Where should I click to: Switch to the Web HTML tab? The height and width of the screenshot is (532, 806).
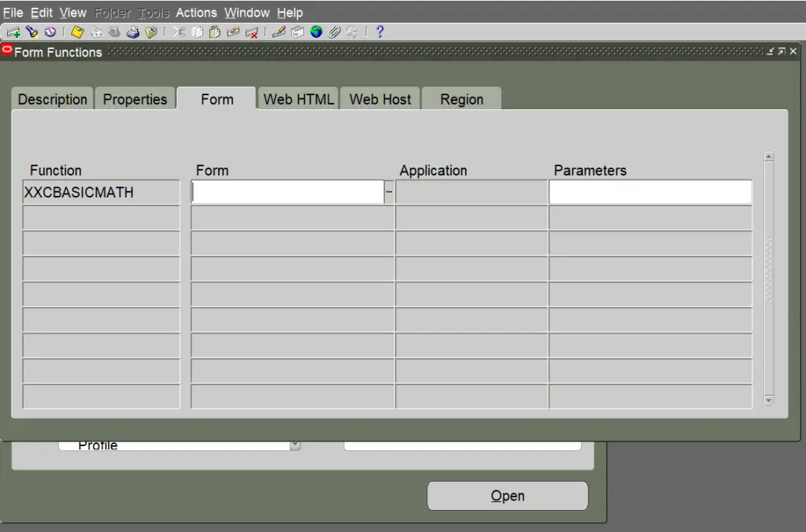[299, 98]
